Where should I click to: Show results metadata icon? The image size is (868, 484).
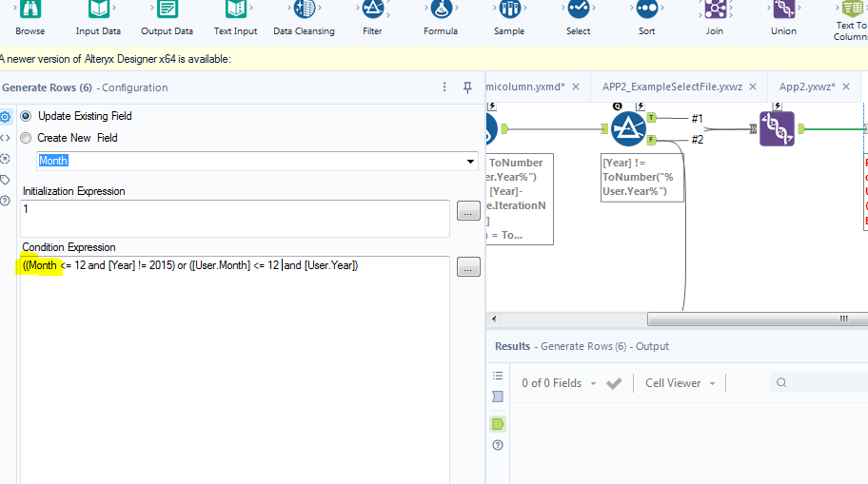498,397
